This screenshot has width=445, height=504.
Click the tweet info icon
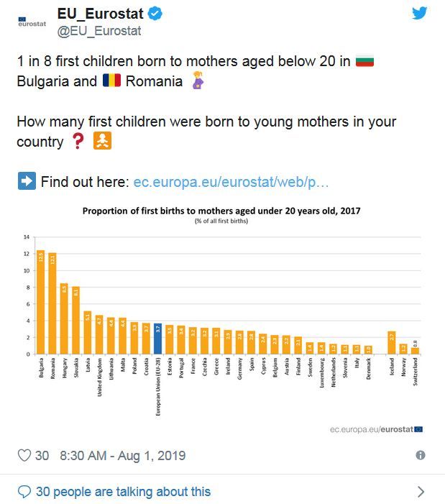[x=421, y=455]
